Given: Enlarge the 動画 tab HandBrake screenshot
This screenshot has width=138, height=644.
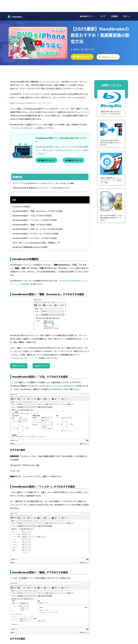Looking at the screenshot, I should (50, 608).
